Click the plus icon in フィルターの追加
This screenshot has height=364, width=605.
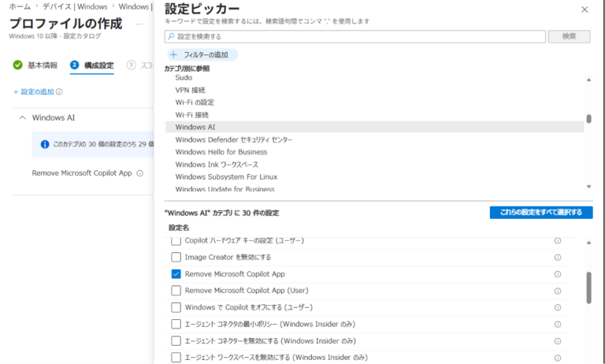(174, 54)
